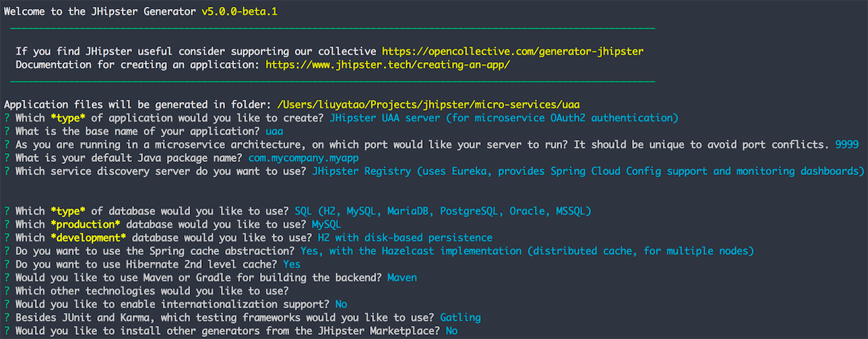This screenshot has width=868, height=339.
Task: Click the version text v5.0.0-beta.1
Action: tap(239, 12)
